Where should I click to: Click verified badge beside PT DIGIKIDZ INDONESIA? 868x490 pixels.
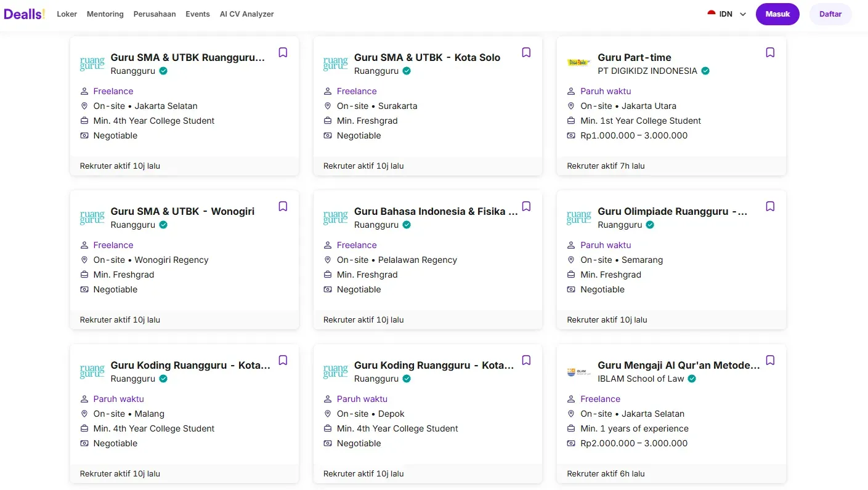click(705, 71)
